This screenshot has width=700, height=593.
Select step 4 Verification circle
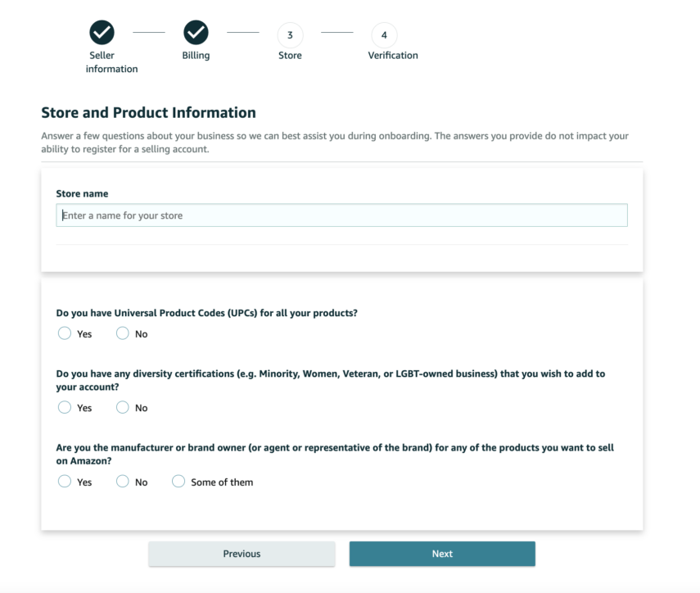pos(384,35)
